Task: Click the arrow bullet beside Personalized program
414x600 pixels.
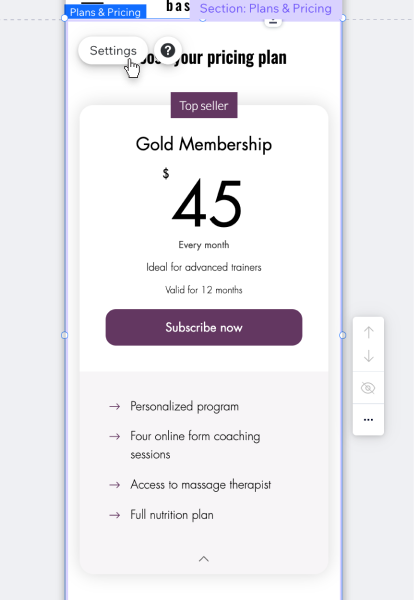Action: (x=115, y=406)
